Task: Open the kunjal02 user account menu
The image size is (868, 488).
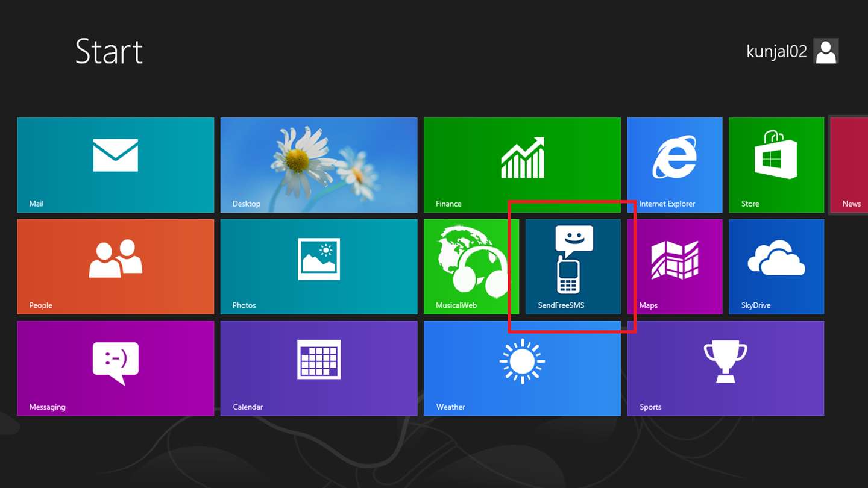Action: pyautogui.click(x=792, y=51)
